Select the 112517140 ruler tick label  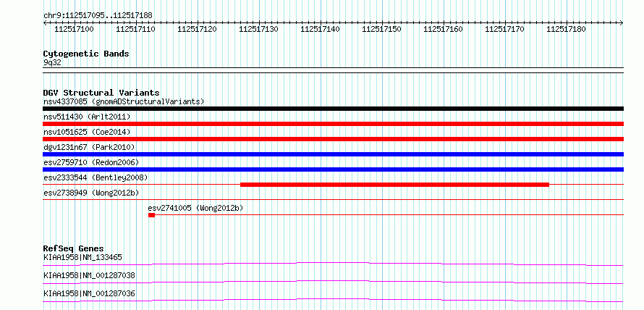pyautogui.click(x=321, y=29)
